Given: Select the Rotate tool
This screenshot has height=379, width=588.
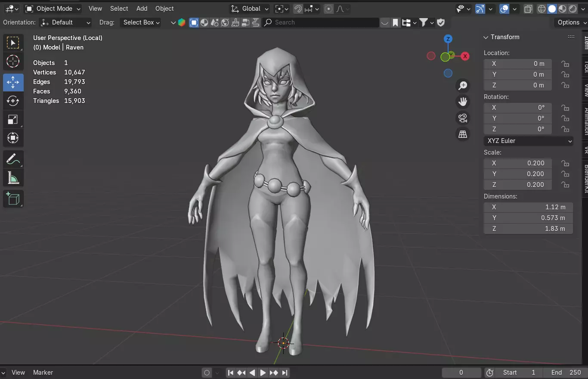Looking at the screenshot, I should (13, 101).
